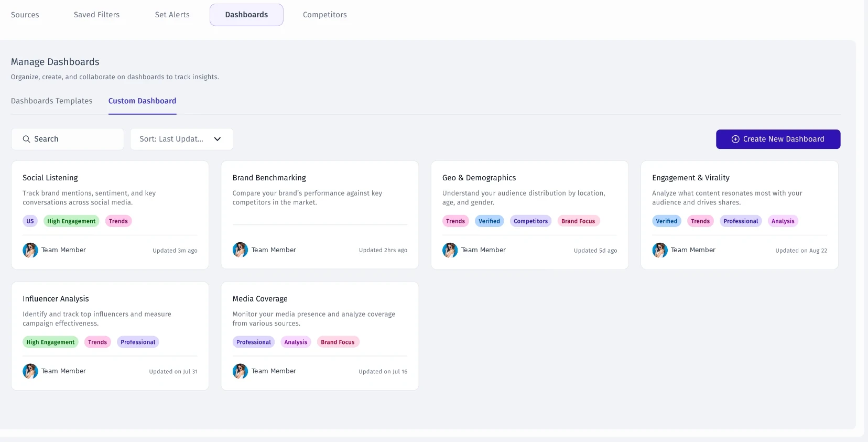
Task: Open the Media Coverage dashboard title
Action: coord(260,299)
